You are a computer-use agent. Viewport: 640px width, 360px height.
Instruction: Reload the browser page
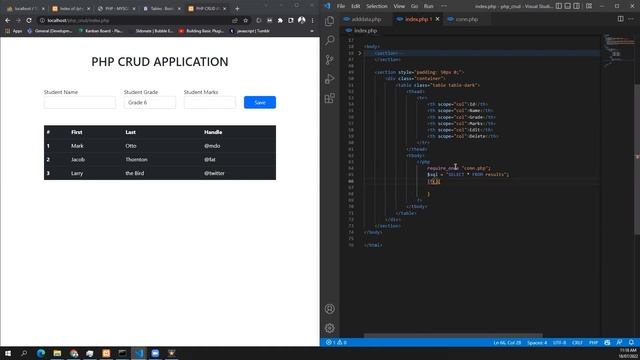coord(29,20)
